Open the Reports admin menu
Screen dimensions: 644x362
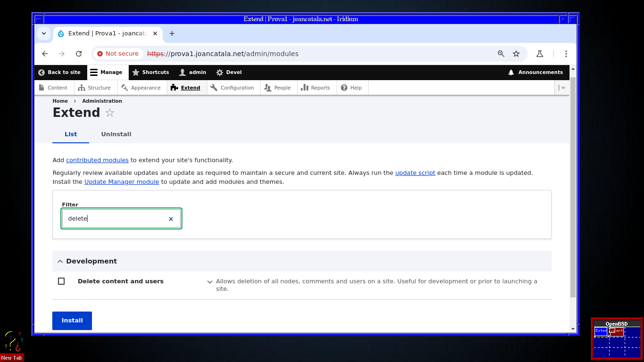click(x=316, y=88)
